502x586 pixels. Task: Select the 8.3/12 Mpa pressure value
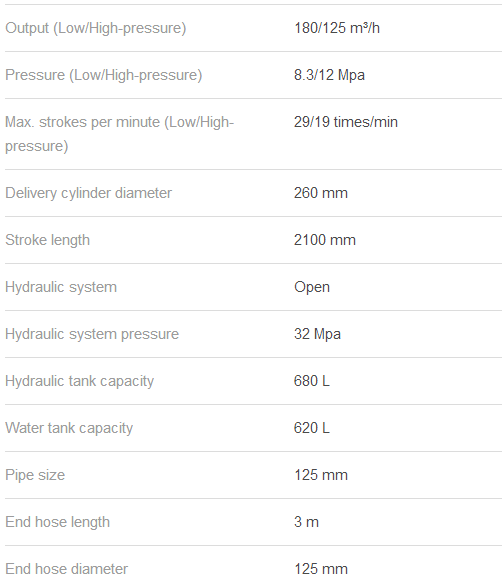pyautogui.click(x=329, y=75)
